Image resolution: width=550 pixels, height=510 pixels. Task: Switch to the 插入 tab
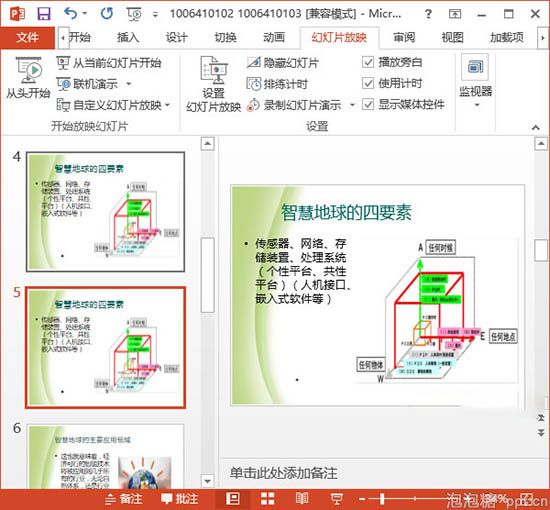(128, 37)
